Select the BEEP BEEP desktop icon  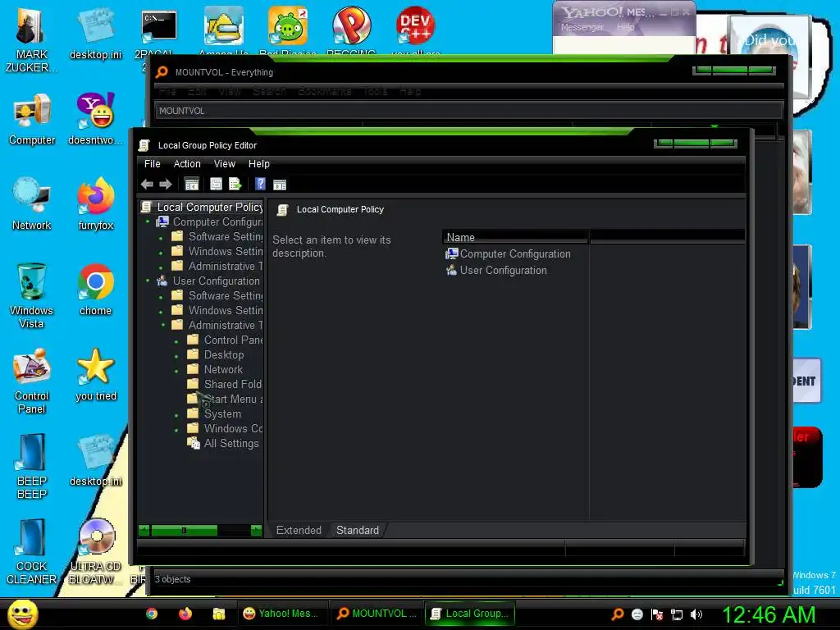[32, 467]
